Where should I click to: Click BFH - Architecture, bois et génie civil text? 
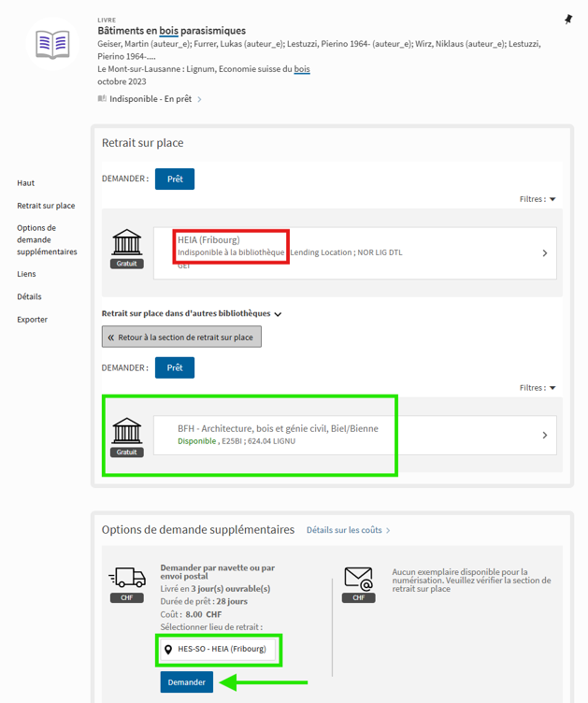tap(278, 428)
